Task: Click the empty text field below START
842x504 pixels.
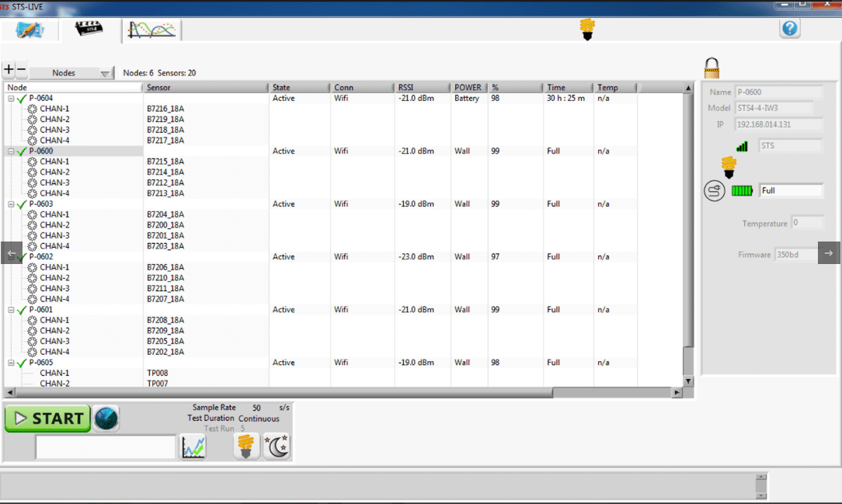Action: pos(106,447)
